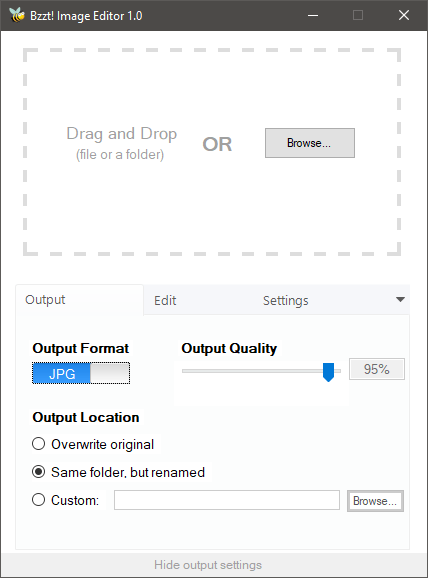Image resolution: width=428 pixels, height=578 pixels.
Task: Click Browse next to Custom path
Action: point(375,501)
